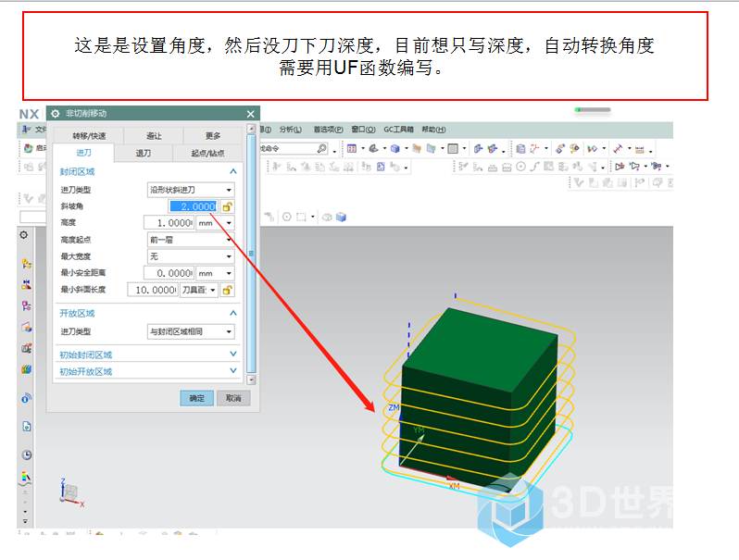This screenshot has height=560, width=739.
Task: Expand the 初始开放区域 section
Action: (232, 370)
